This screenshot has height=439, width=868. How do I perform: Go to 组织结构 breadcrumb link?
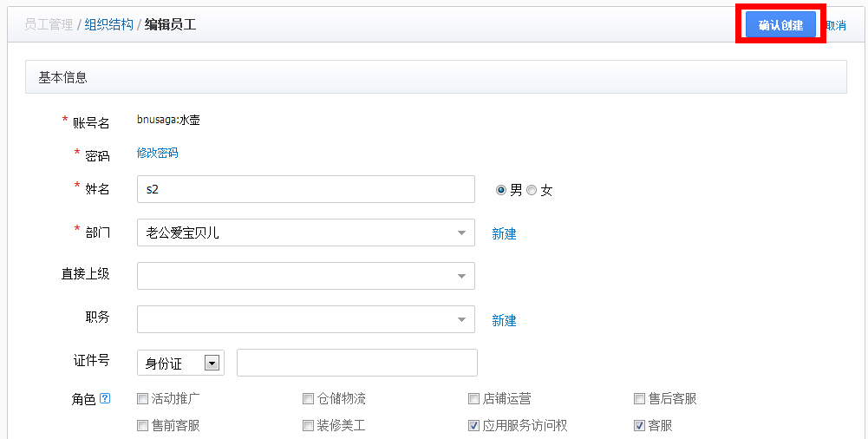tap(109, 25)
